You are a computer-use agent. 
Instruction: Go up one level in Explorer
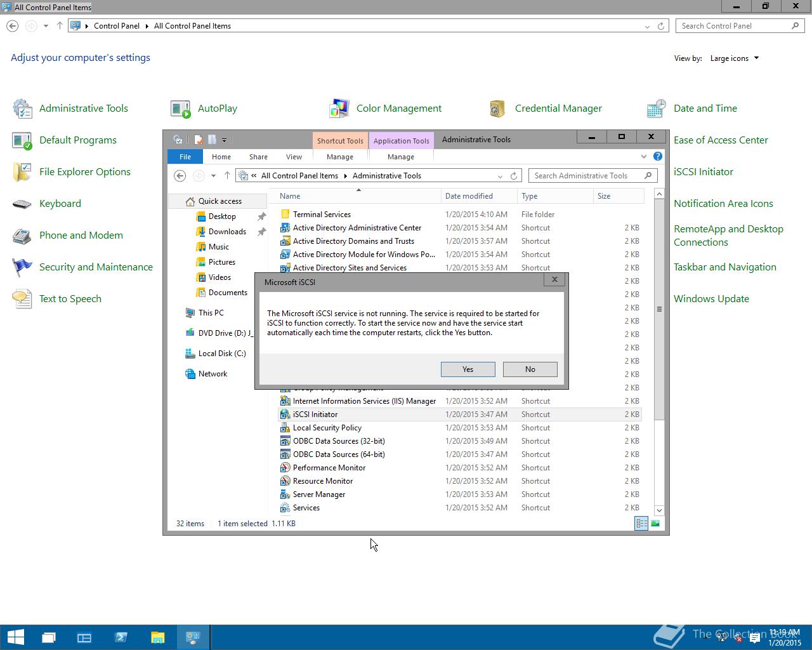tap(227, 176)
